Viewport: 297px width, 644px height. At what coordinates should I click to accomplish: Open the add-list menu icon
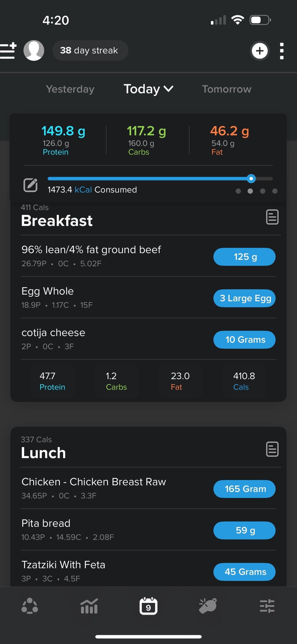(8, 51)
